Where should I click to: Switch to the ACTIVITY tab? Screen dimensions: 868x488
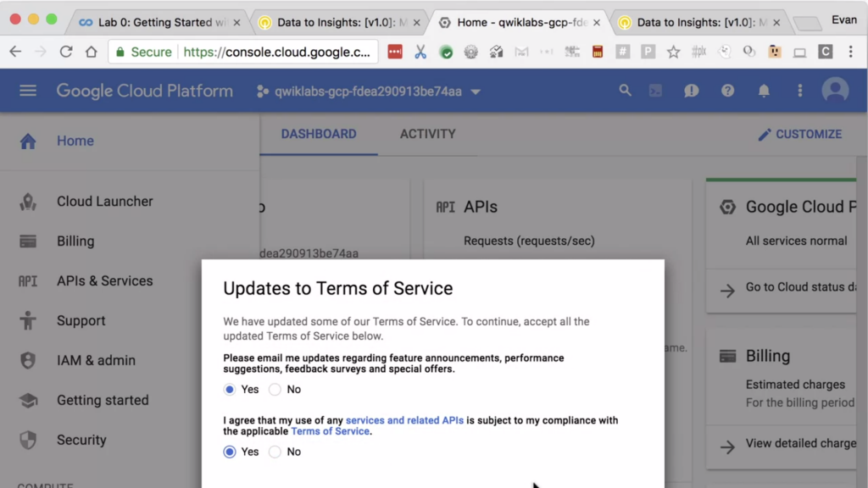tap(428, 134)
